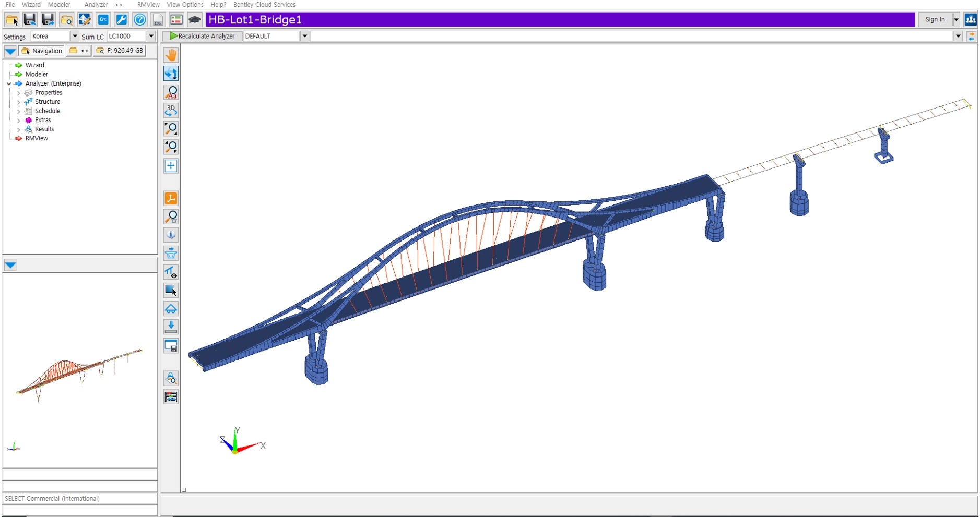Click the Crt icon in toolbar
The width and height of the screenshot is (980, 518).
point(103,20)
